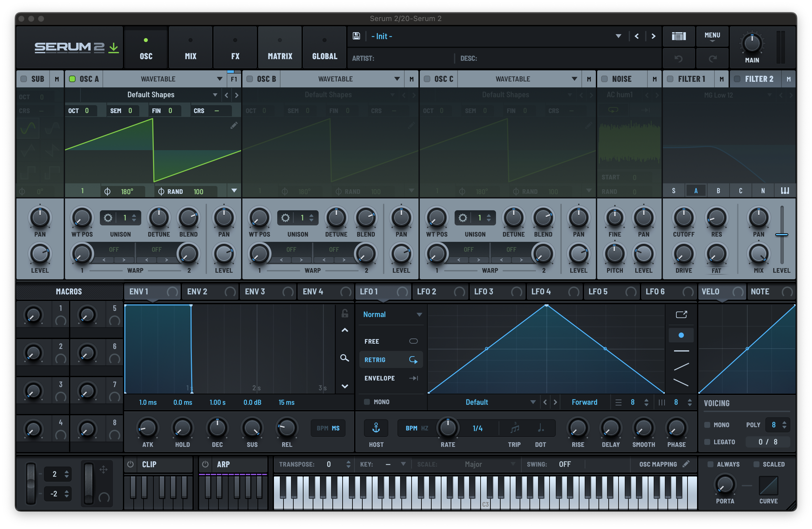
Task: Click the MAIN volume knob
Action: pyautogui.click(x=752, y=43)
